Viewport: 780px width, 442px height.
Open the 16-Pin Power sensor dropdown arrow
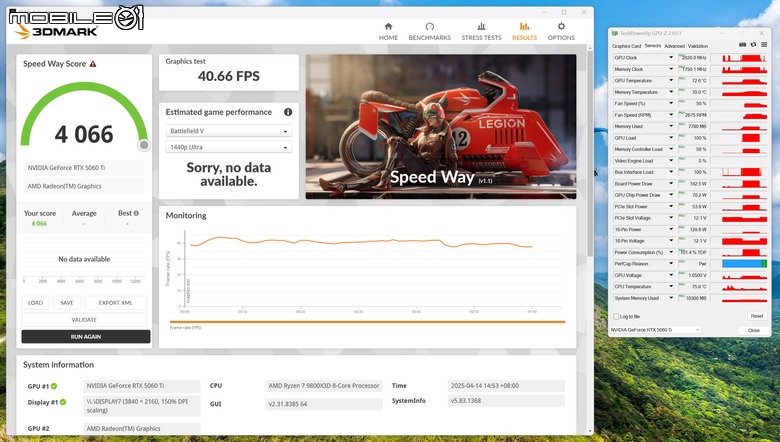tap(671, 229)
